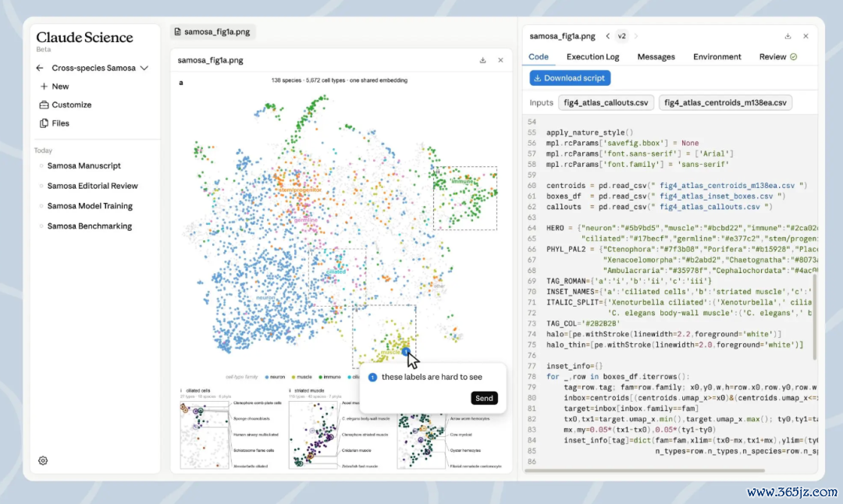The width and height of the screenshot is (843, 504).
Task: Click the document icon on the file tab
Action: click(177, 32)
